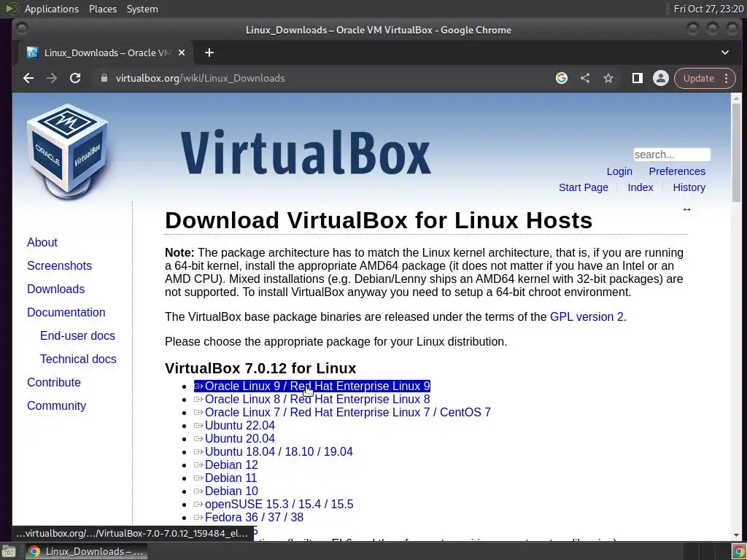Open About in the sidebar
The height and width of the screenshot is (560, 747).
click(x=42, y=242)
